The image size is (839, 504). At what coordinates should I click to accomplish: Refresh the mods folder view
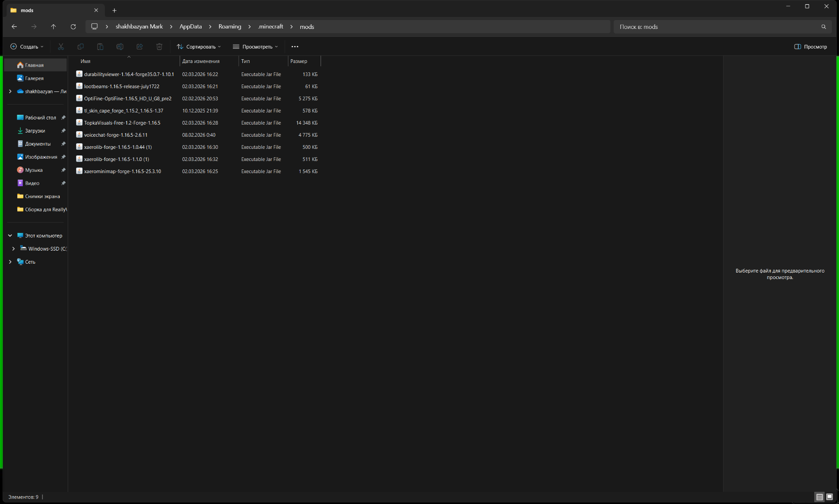point(73,27)
